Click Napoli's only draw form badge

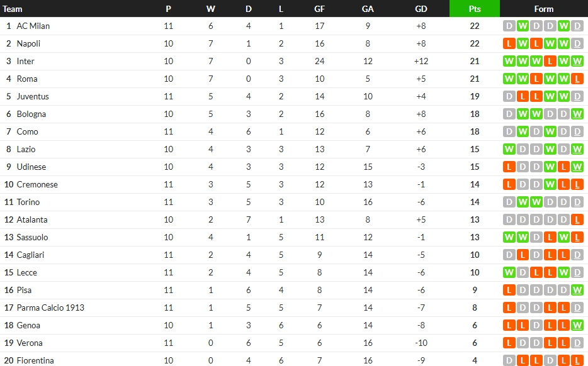click(x=578, y=43)
